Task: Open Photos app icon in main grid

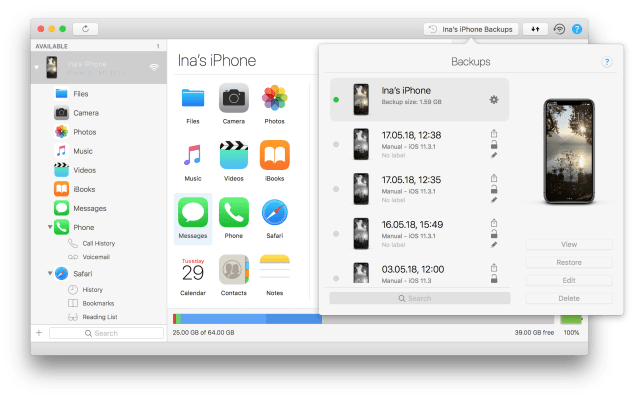Action: [x=275, y=98]
